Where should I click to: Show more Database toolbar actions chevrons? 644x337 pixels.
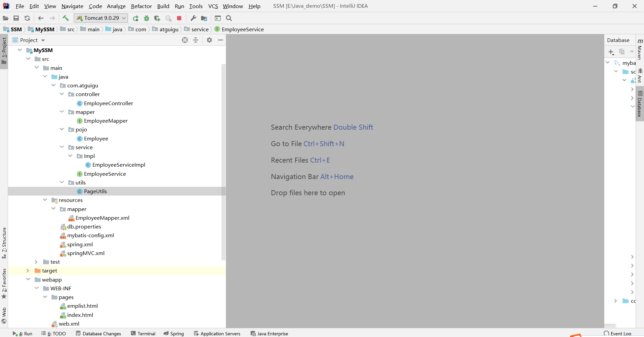pos(632,52)
